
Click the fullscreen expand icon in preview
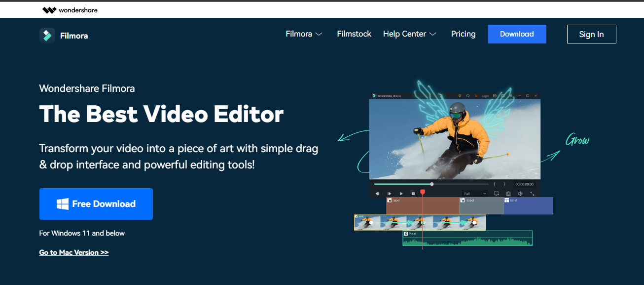pyautogui.click(x=532, y=194)
